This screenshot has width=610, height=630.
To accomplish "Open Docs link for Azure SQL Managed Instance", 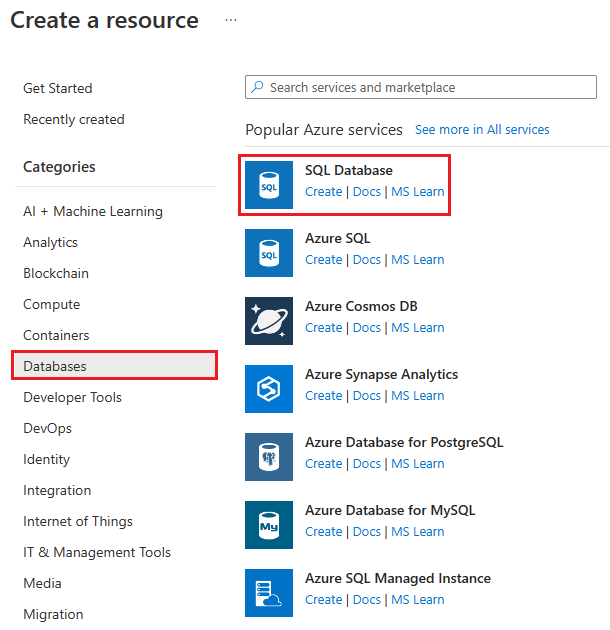I will [x=366, y=599].
